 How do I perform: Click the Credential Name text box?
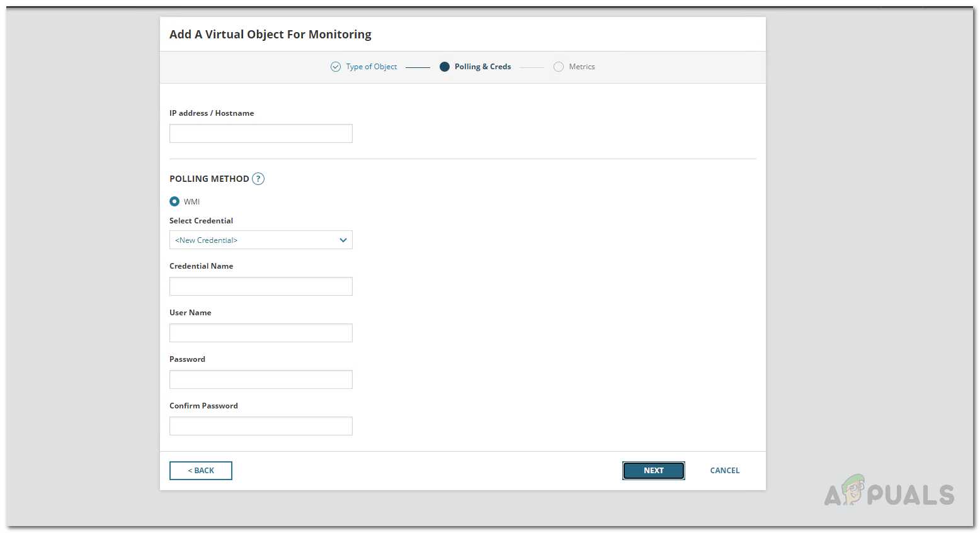point(261,286)
